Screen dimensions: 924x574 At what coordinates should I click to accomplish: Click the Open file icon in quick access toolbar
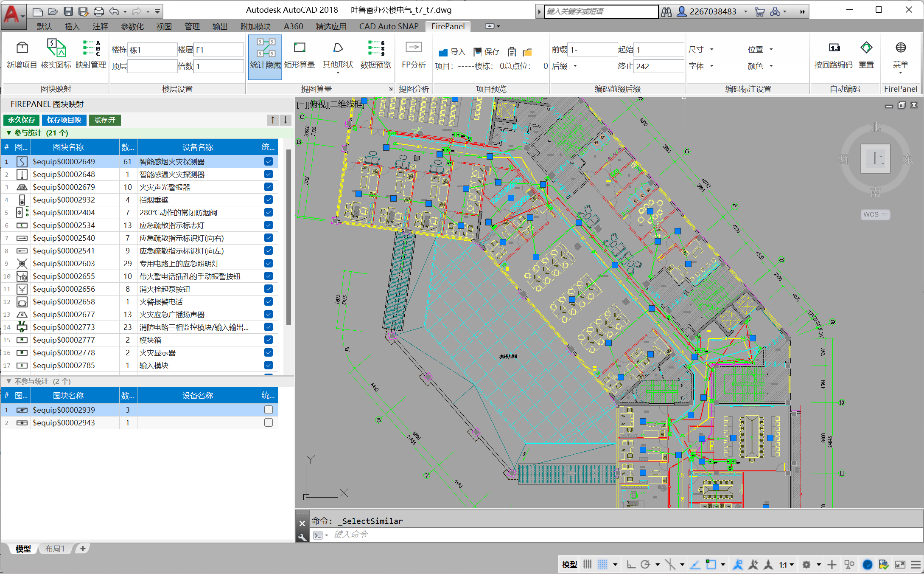tap(53, 11)
